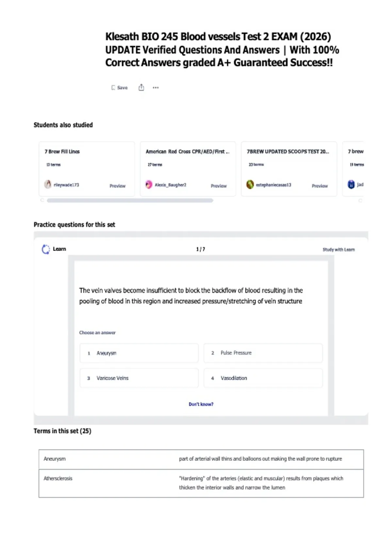
Task: Open estephaniecasas13 profile avatar
Action: tap(250, 184)
